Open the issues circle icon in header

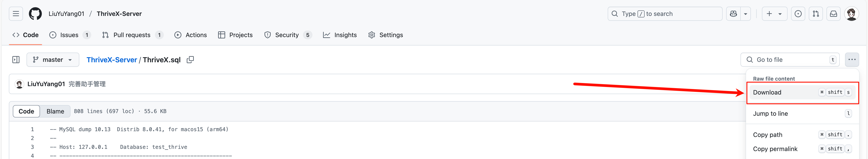(x=798, y=14)
